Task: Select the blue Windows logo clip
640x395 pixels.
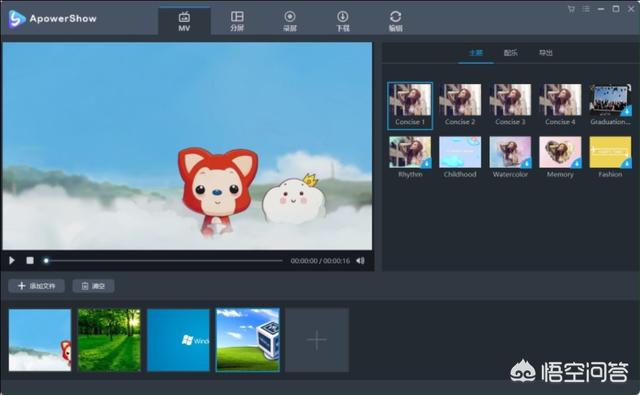Action: [x=178, y=340]
